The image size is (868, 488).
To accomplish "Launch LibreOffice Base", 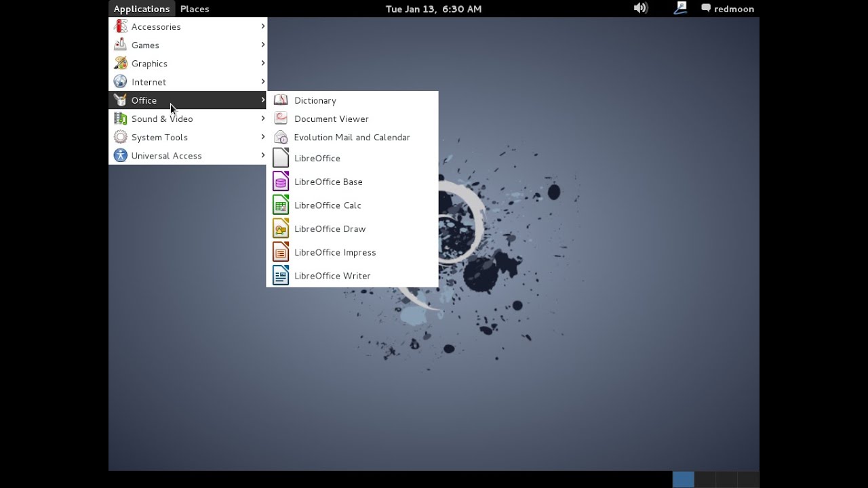I will click(x=353, y=182).
